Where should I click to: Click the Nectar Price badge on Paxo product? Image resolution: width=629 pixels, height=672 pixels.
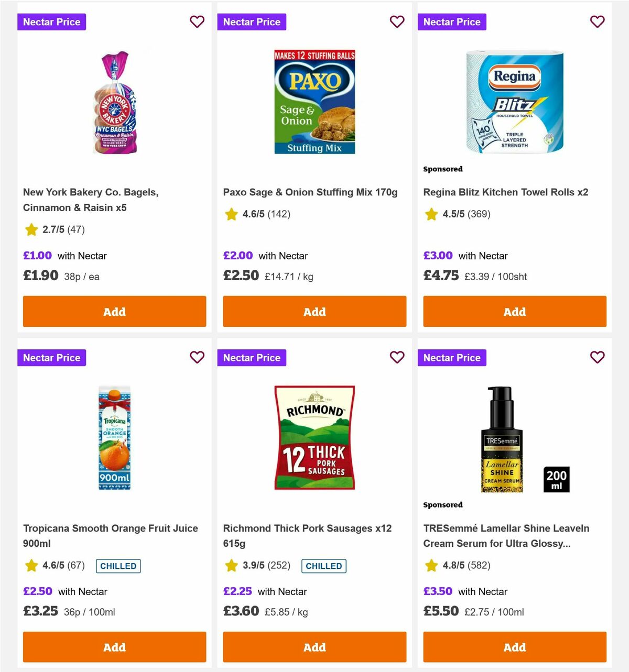tap(252, 21)
